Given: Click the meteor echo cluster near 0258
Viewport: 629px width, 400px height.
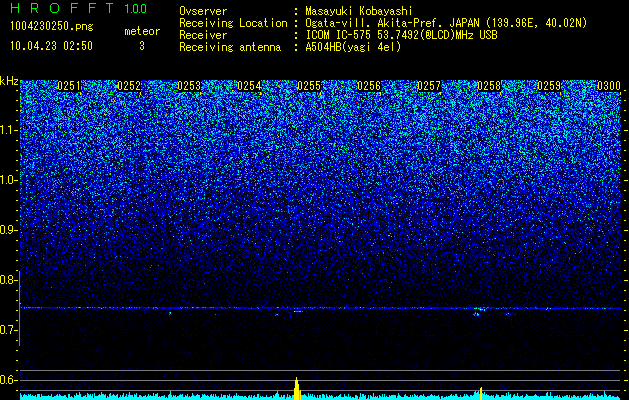Looking at the screenshot, I should click(479, 311).
